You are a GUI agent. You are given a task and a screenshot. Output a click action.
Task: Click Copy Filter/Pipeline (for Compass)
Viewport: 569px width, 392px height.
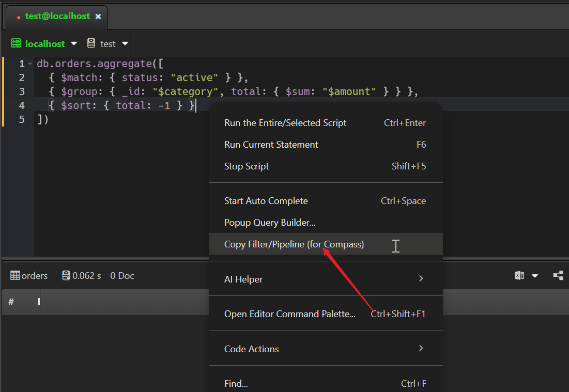pyautogui.click(x=326, y=244)
